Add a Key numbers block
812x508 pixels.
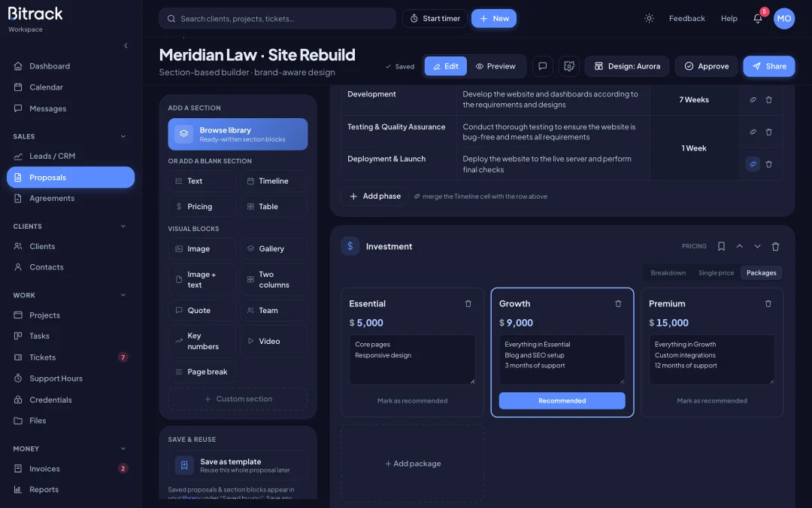202,341
